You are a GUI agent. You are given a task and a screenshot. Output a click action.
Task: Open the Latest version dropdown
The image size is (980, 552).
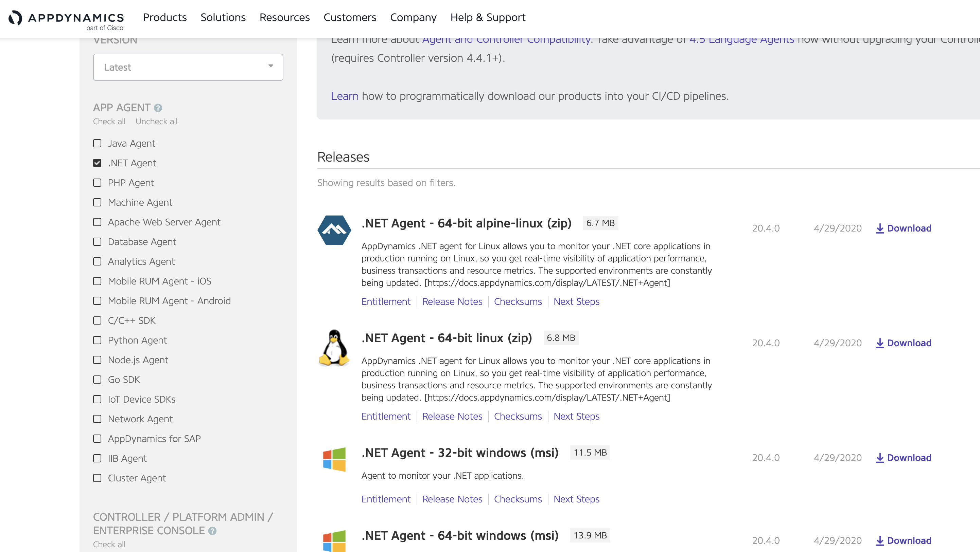click(x=188, y=67)
